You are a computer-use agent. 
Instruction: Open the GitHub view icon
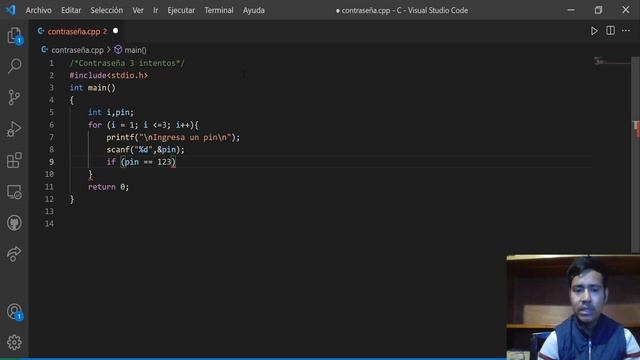14,223
